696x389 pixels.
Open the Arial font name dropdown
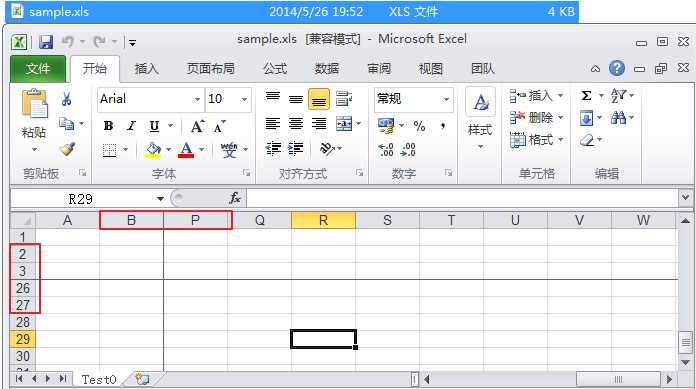[x=198, y=99]
